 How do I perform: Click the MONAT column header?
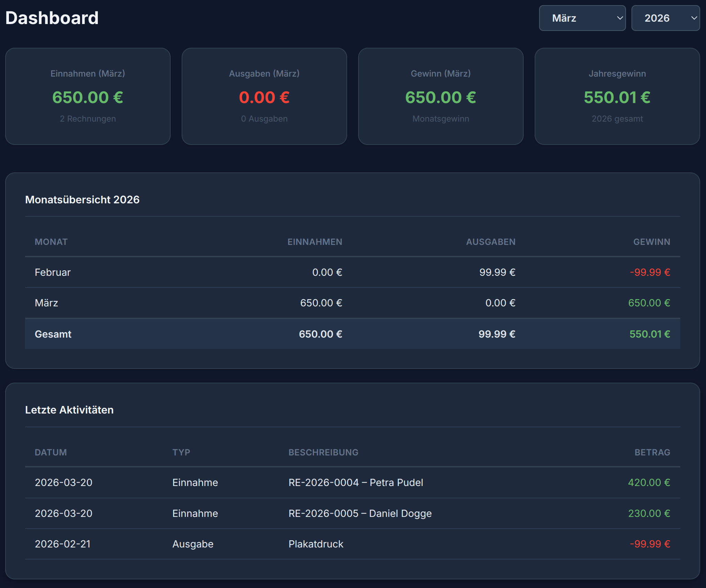pos(51,242)
